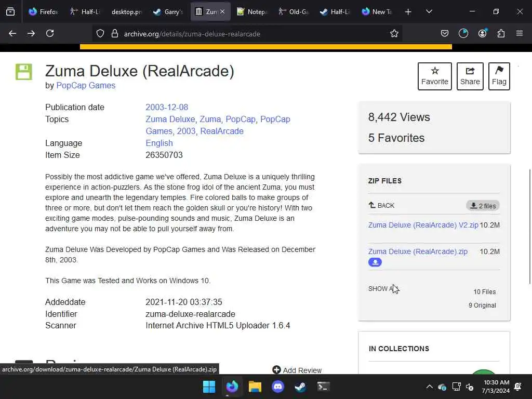Open the RealArcade topic link
This screenshot has height=399, width=532.
click(222, 131)
